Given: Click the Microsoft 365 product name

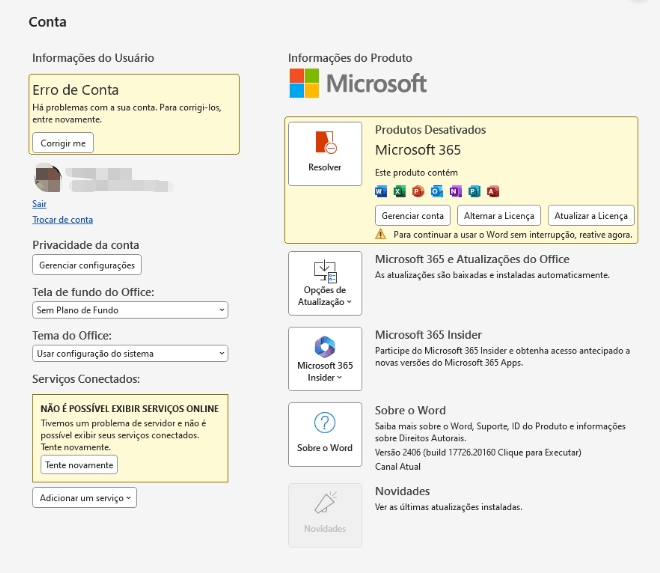Looking at the screenshot, I should [x=418, y=150].
